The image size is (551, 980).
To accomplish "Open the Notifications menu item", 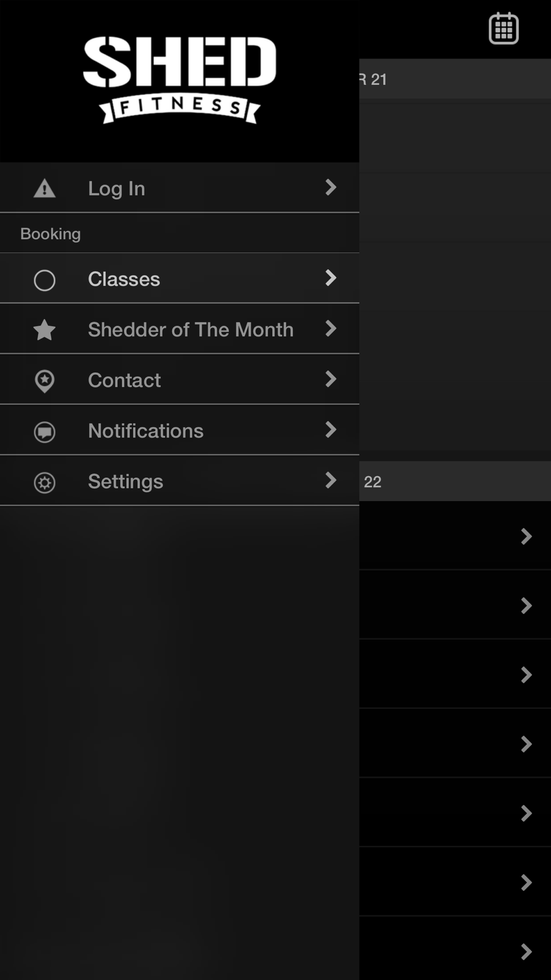I will (180, 430).
